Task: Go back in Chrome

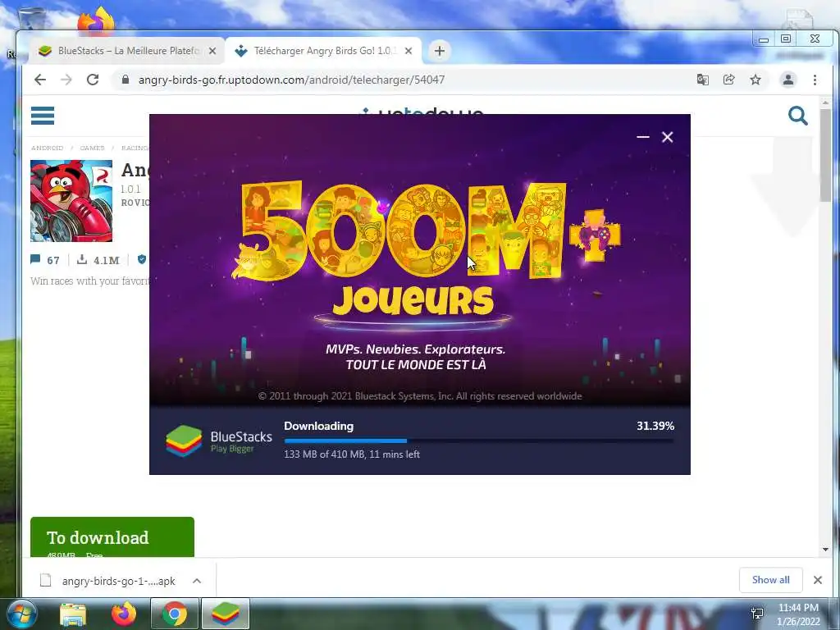Action: (40, 80)
